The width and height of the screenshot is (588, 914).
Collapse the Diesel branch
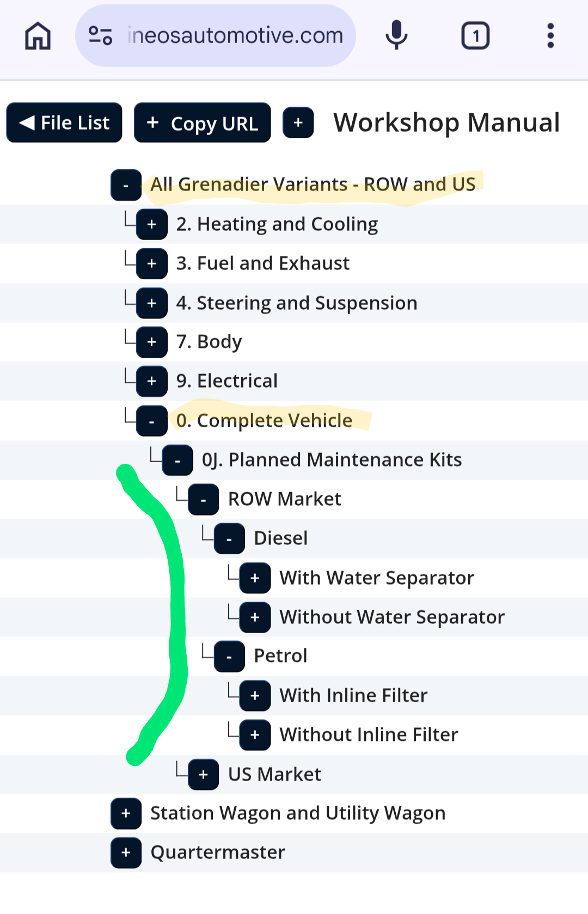[x=229, y=538]
